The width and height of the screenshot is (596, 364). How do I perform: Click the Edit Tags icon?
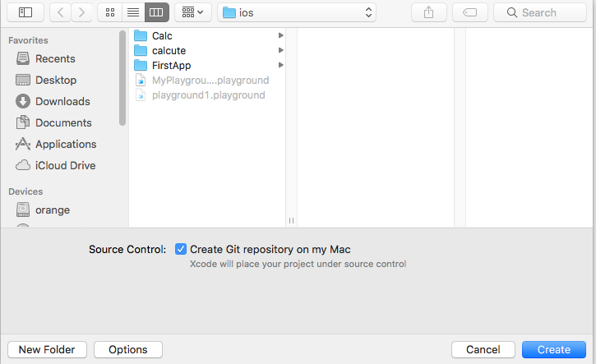[x=469, y=12]
